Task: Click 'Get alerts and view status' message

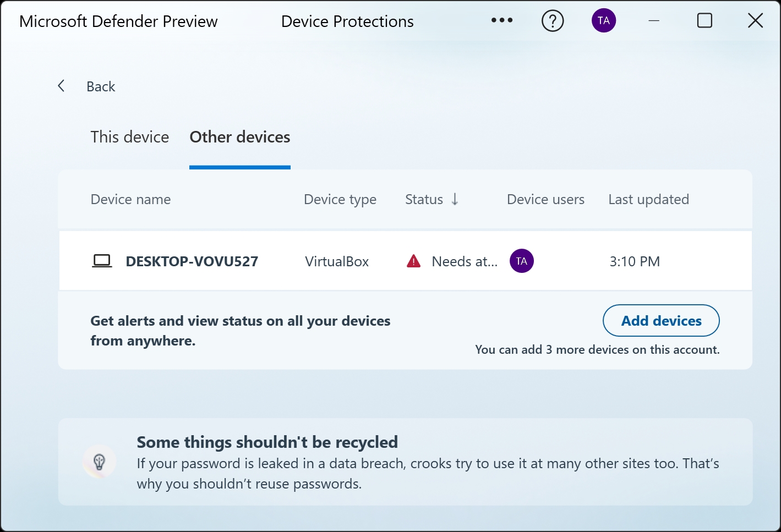Action: point(241,331)
